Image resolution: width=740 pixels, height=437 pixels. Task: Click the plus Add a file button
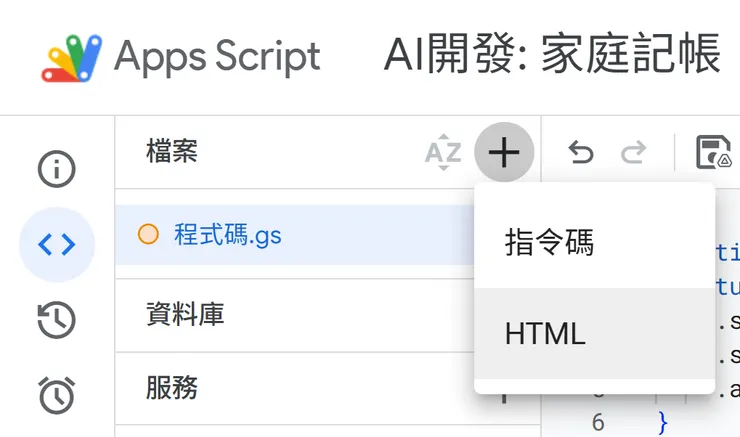click(x=504, y=152)
